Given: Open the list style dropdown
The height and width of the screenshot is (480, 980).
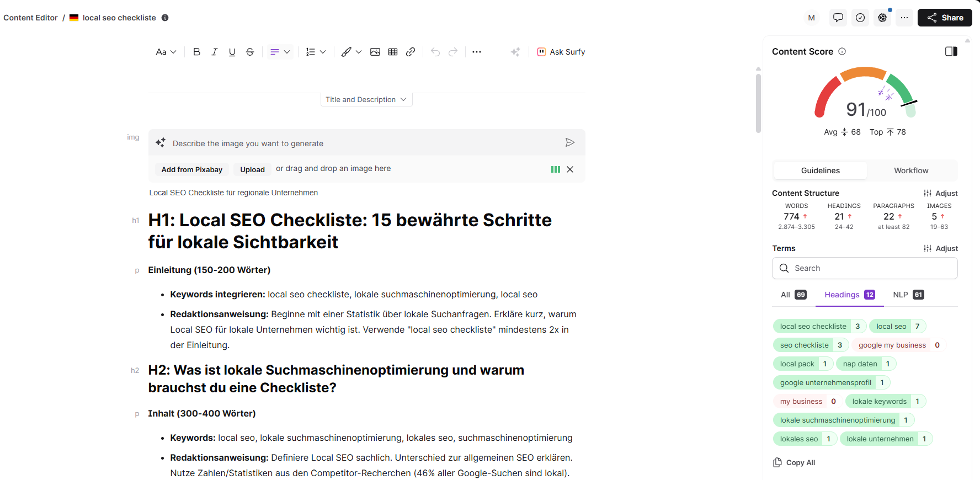Looking at the screenshot, I should pyautogui.click(x=316, y=52).
